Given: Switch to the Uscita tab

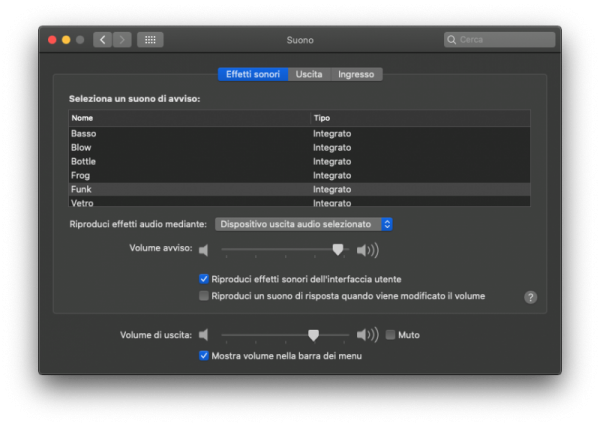Looking at the screenshot, I should tap(309, 74).
